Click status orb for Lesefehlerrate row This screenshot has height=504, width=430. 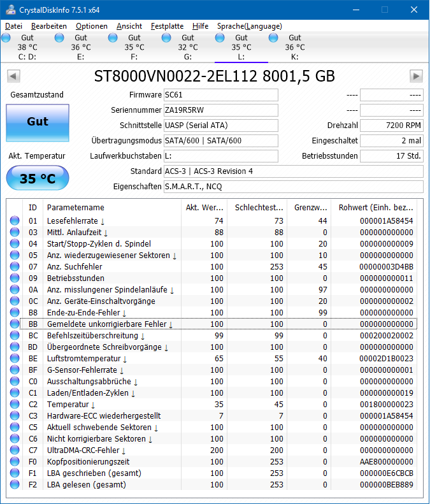click(x=15, y=220)
